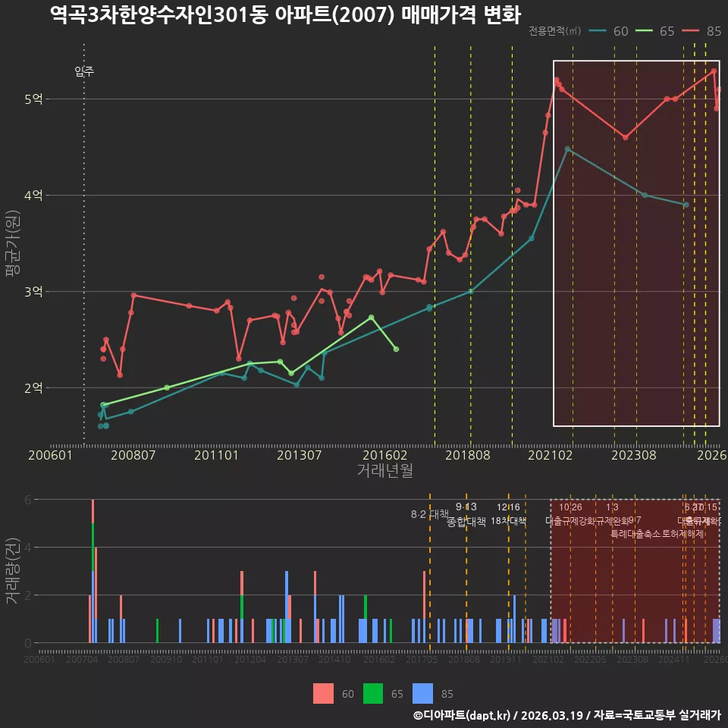The height and width of the screenshot is (728, 728).
Task: Click the '5억' price axis label
Action: 33,99
